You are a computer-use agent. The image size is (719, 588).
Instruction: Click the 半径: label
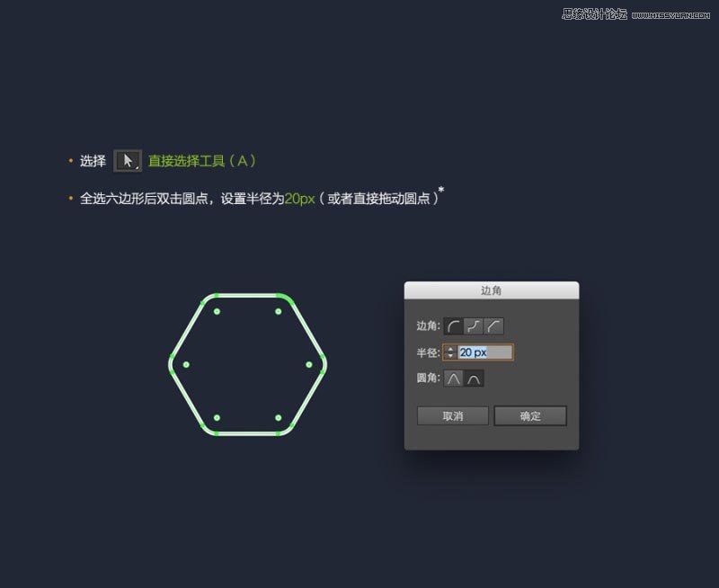pyautogui.click(x=428, y=352)
